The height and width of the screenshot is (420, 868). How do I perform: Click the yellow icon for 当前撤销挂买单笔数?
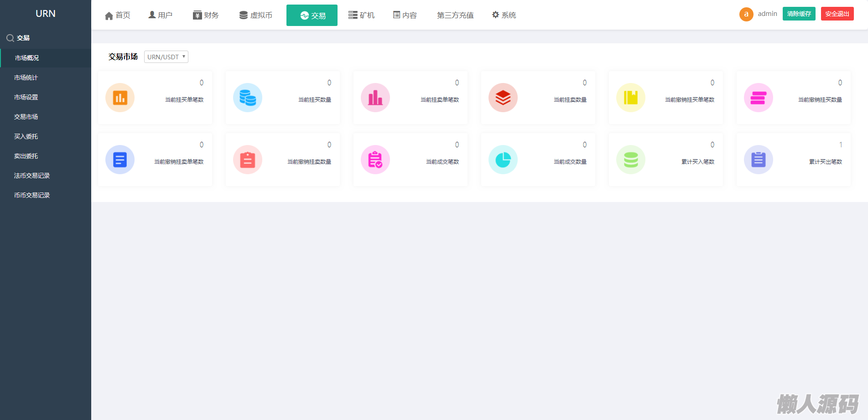pyautogui.click(x=631, y=98)
